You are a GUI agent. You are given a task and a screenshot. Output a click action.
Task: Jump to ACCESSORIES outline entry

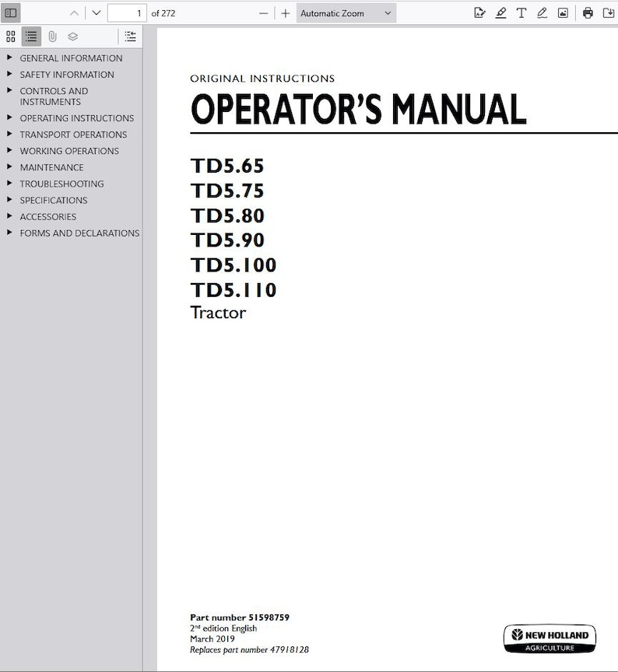[48, 216]
